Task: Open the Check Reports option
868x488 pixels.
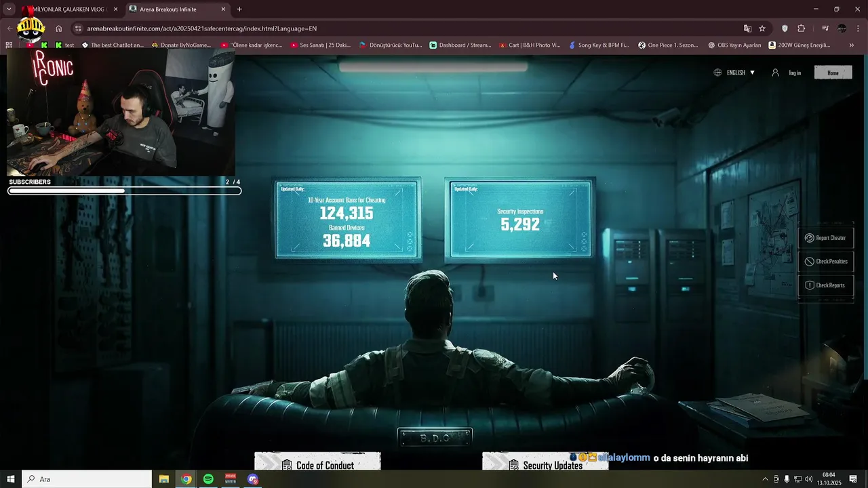Action: pos(825,285)
